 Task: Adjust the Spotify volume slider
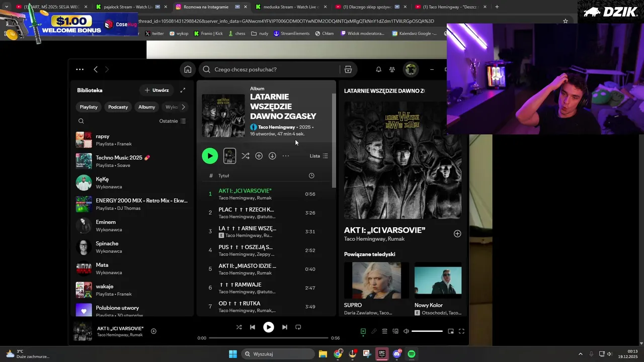click(x=427, y=331)
